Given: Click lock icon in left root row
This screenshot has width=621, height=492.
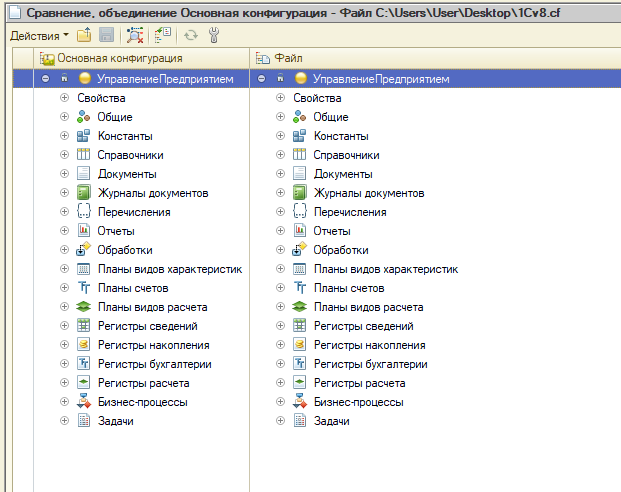Looking at the screenshot, I should click(65, 78).
